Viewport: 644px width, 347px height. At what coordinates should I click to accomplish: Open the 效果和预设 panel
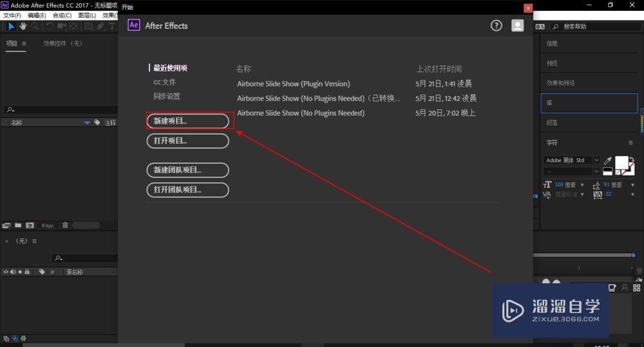pos(561,83)
